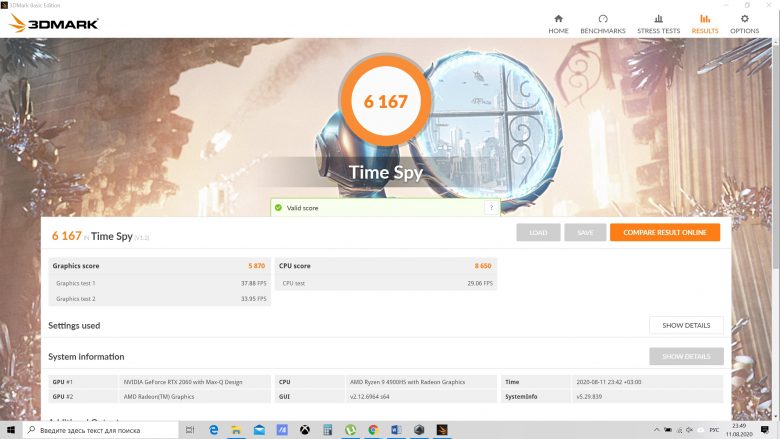Click the NVIDIA GeForce RTX 2060 GPU entry

pyautogui.click(x=183, y=382)
